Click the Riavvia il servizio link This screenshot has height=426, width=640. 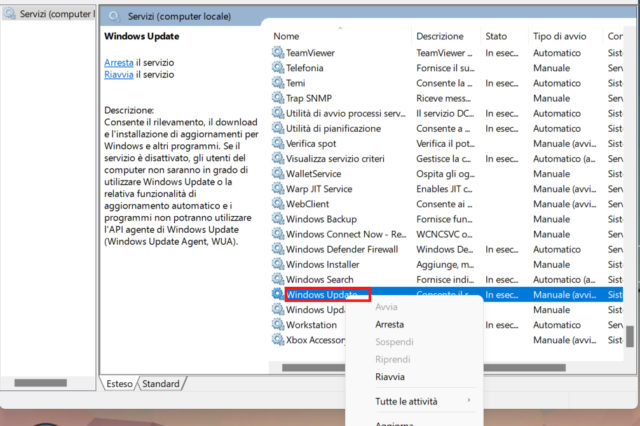tap(119, 75)
